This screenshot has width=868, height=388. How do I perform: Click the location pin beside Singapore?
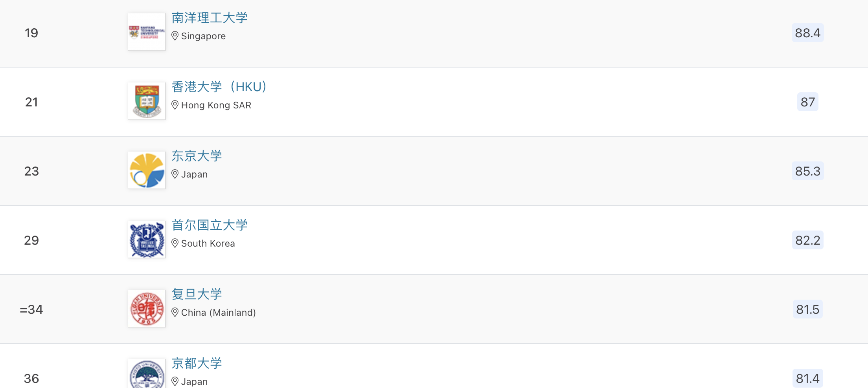(x=175, y=36)
